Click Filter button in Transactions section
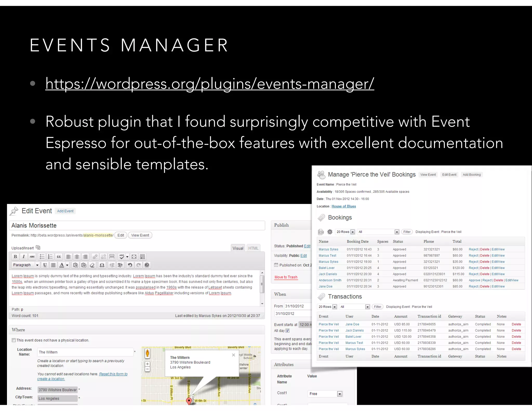532x411 pixels. (x=377, y=307)
